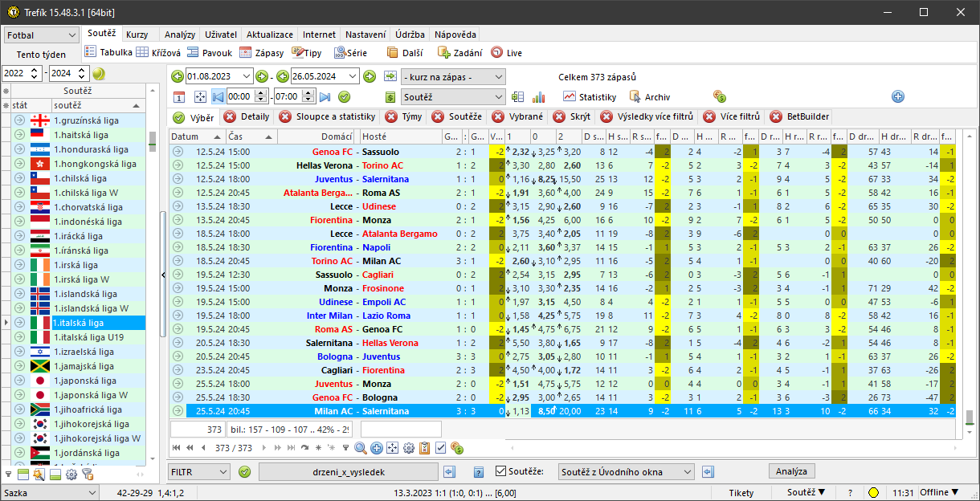Open the FILTR dropdown

click(199, 472)
